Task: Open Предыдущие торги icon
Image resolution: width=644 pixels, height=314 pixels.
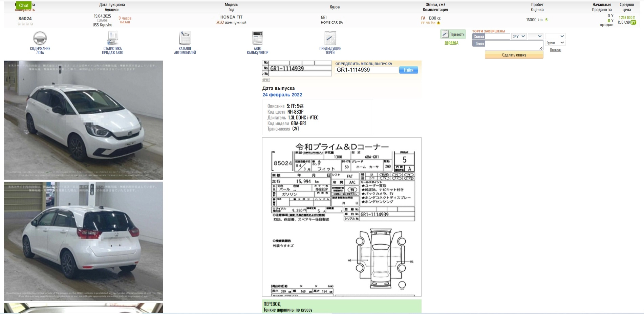Action: click(330, 38)
